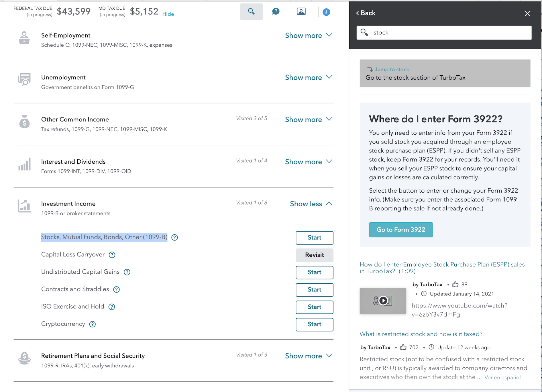This screenshot has width=542, height=392.
Task: Click help icon beside Capital Loss Carryover
Action: point(112,255)
